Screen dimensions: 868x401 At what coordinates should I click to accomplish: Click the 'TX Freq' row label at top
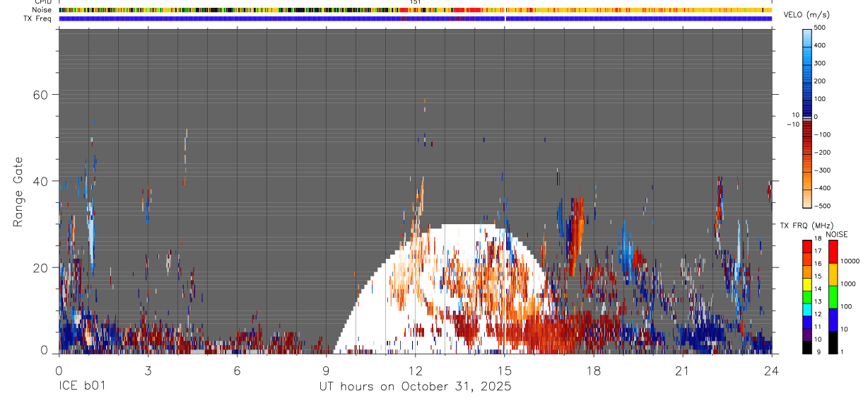point(38,18)
